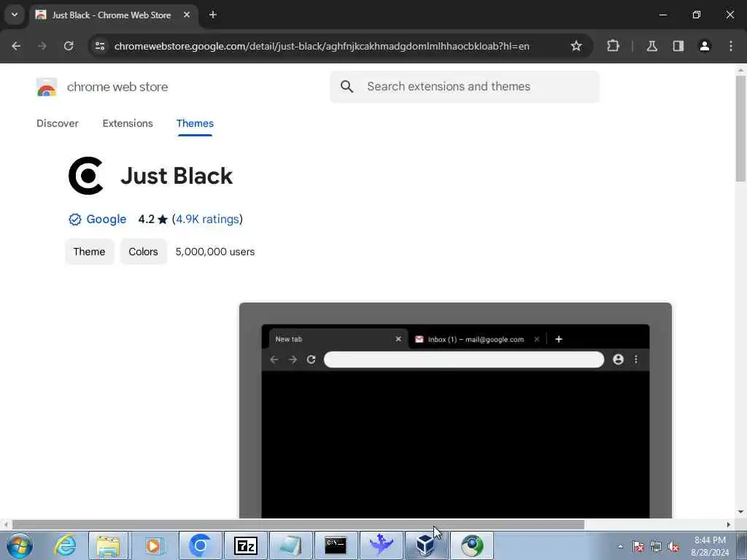Click the vertical page scrollbar thumb

(x=740, y=128)
